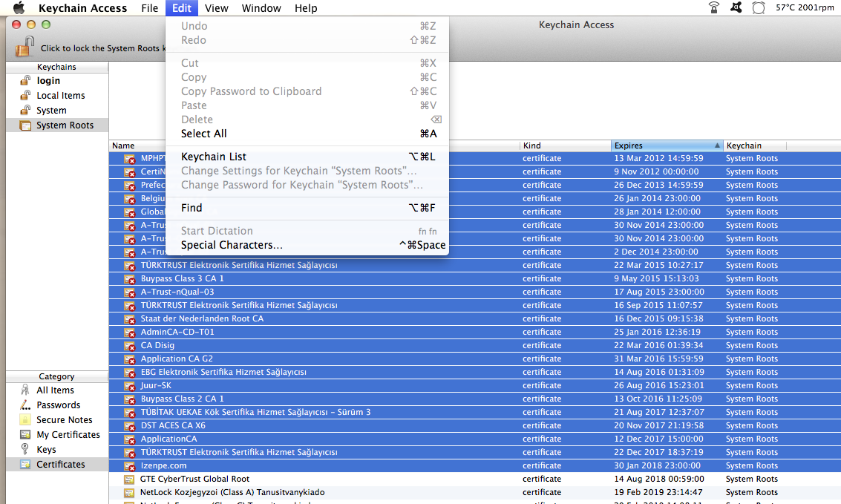Choose Find from the Edit menu

(307, 208)
